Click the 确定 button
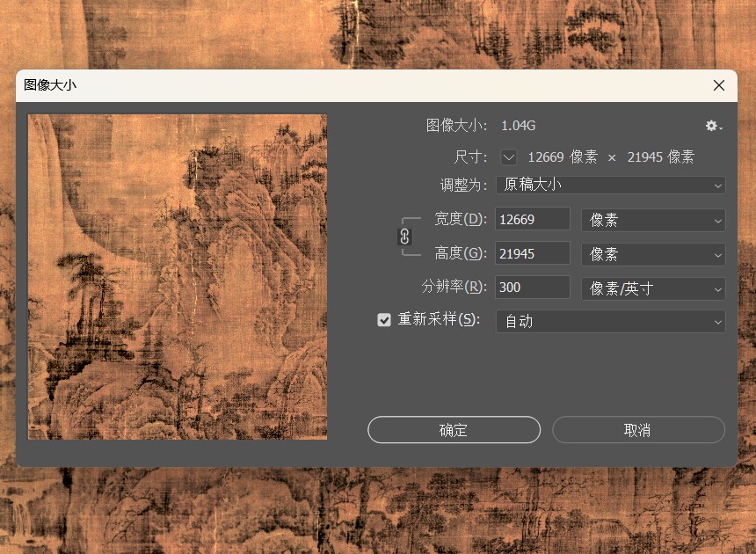The image size is (756, 554). click(x=454, y=430)
